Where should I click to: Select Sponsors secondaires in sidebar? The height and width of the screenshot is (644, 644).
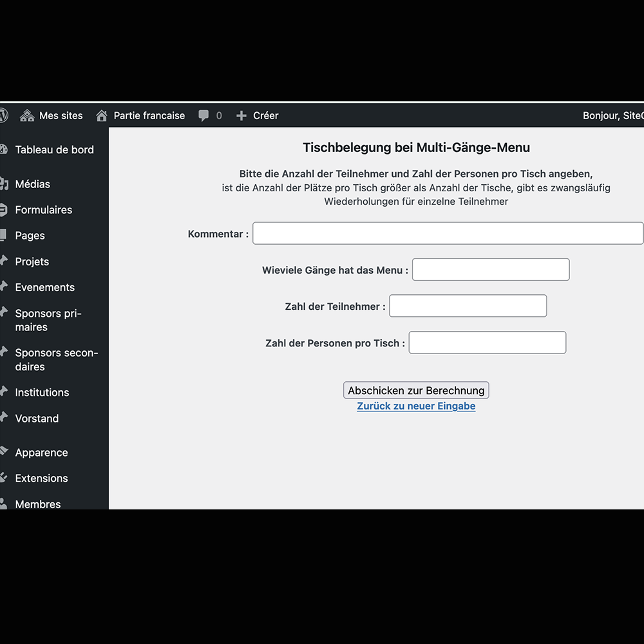point(56,359)
